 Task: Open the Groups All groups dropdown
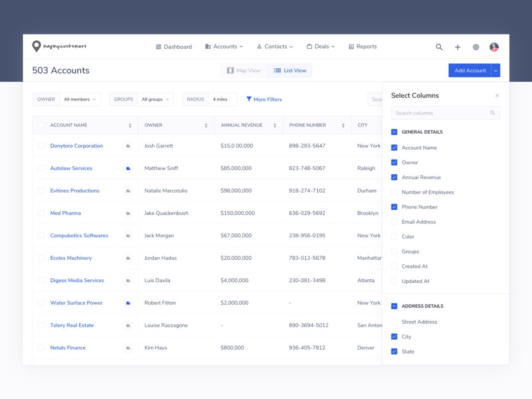tap(155, 100)
